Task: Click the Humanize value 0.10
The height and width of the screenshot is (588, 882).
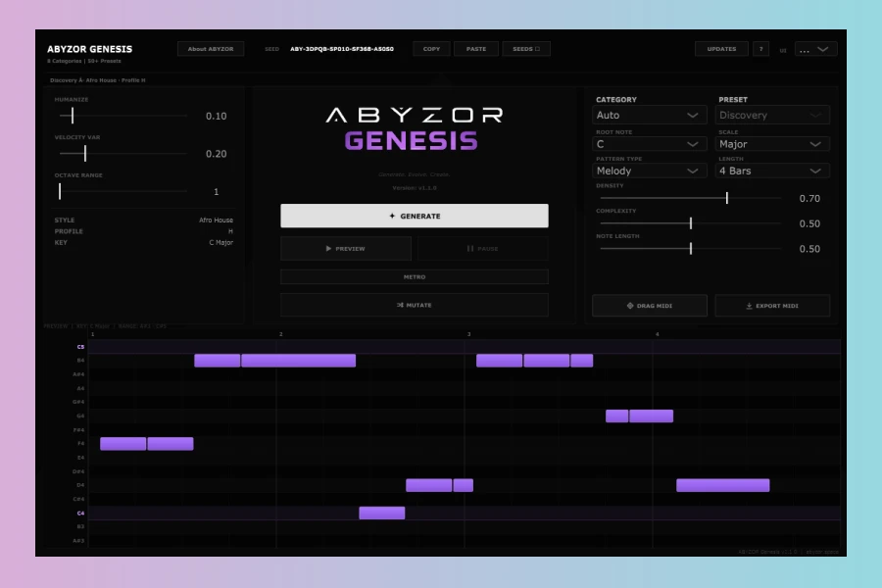Action: point(216,116)
